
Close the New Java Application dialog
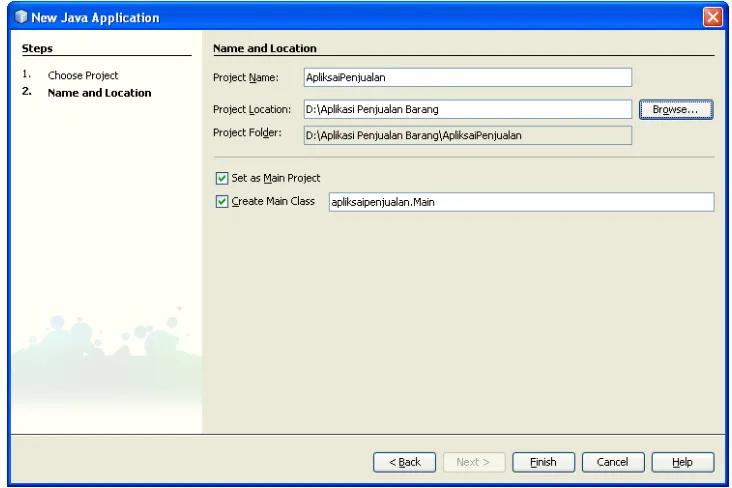712,17
